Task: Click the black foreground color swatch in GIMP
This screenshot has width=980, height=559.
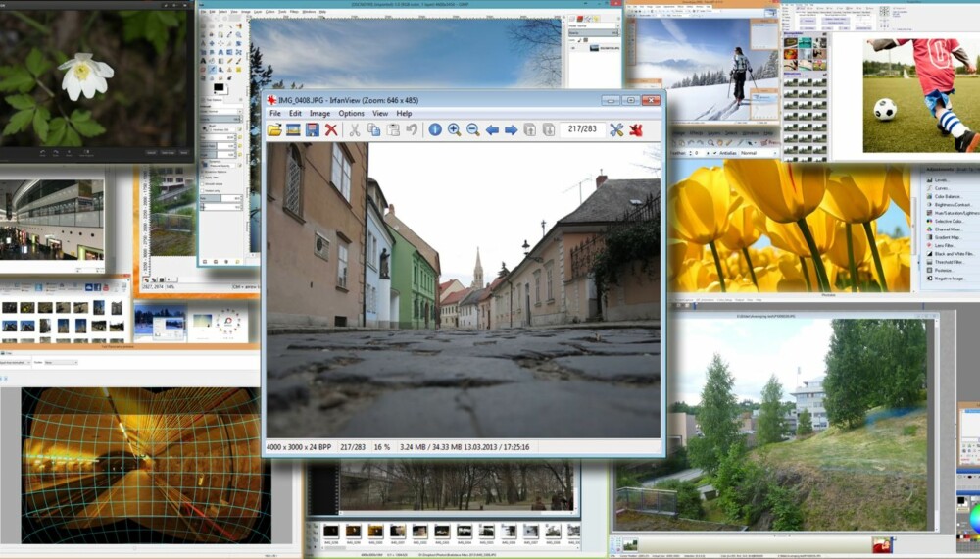Action: 219,88
